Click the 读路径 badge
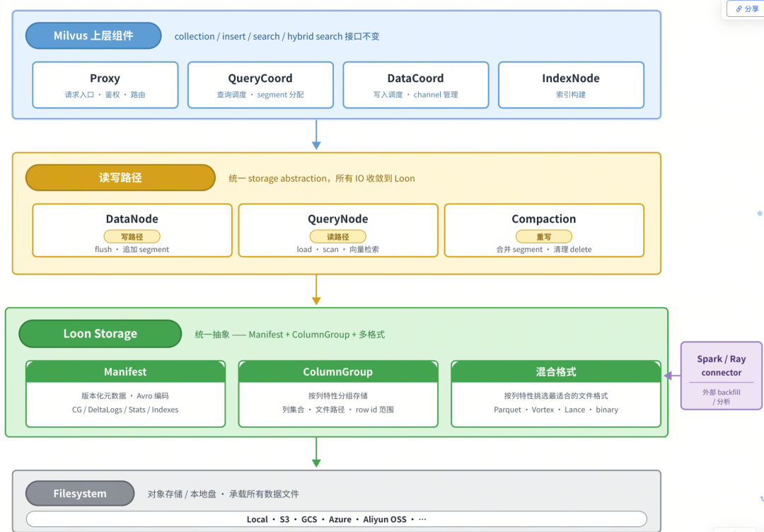 [x=338, y=237]
